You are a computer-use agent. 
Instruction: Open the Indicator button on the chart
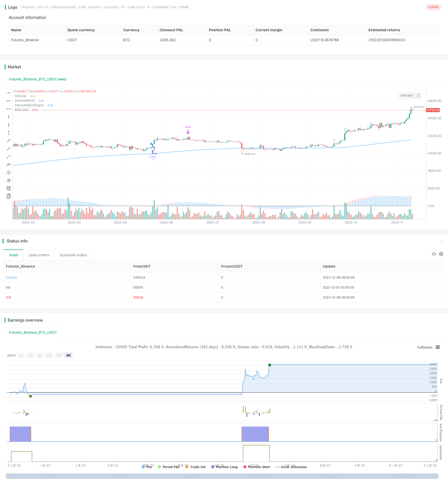pos(407,96)
